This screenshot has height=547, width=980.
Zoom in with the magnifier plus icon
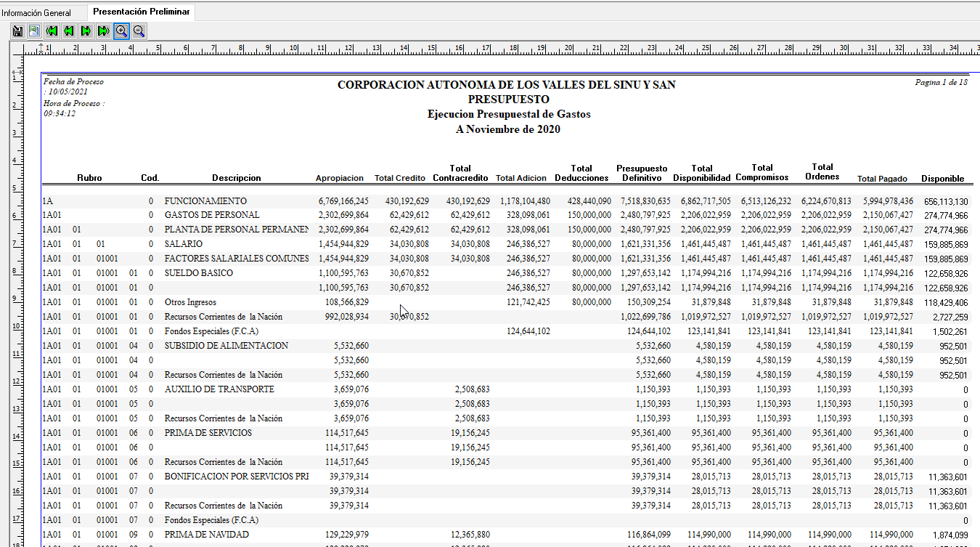121,31
